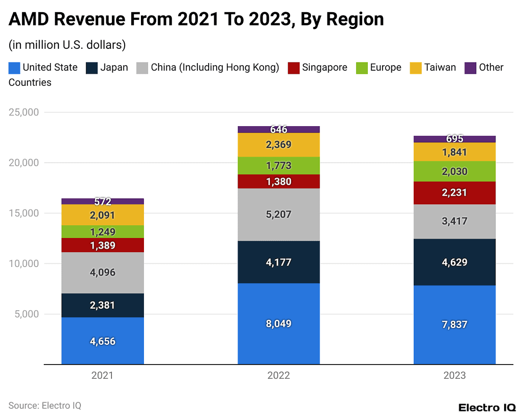
Task: Click the 1,389 Singapore segment in 2021
Action: (x=103, y=246)
